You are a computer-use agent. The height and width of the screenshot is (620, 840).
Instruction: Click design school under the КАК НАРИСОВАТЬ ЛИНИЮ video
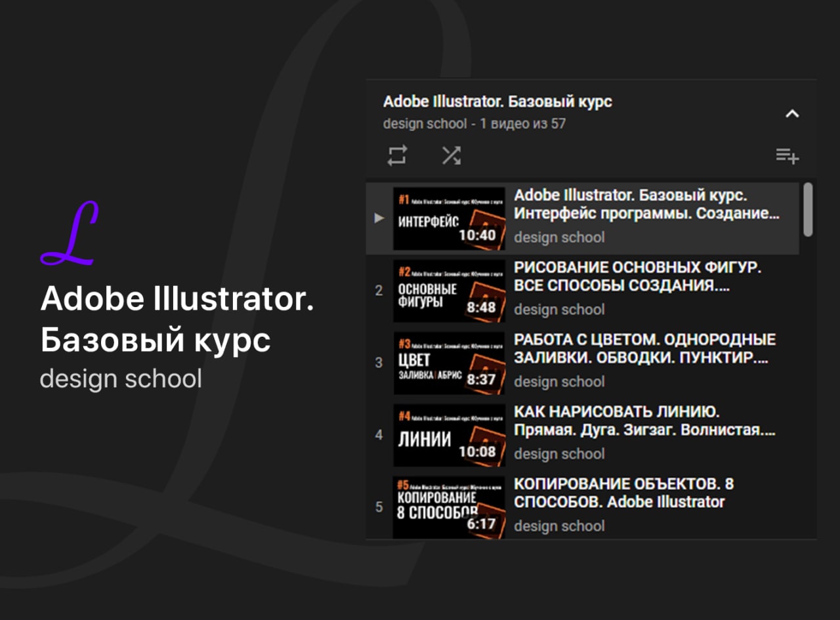click(559, 454)
